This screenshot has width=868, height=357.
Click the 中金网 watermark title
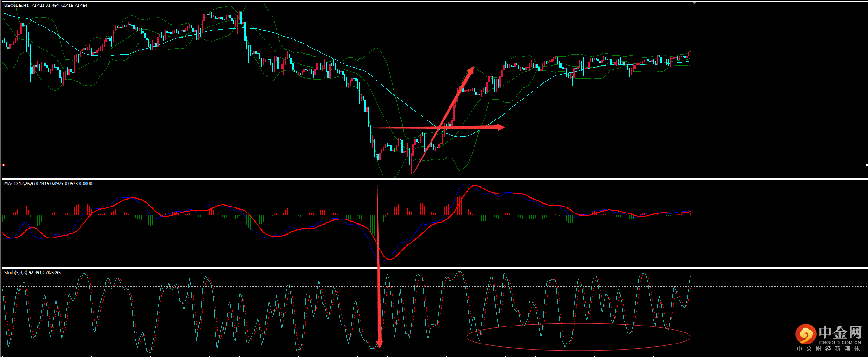840,332
